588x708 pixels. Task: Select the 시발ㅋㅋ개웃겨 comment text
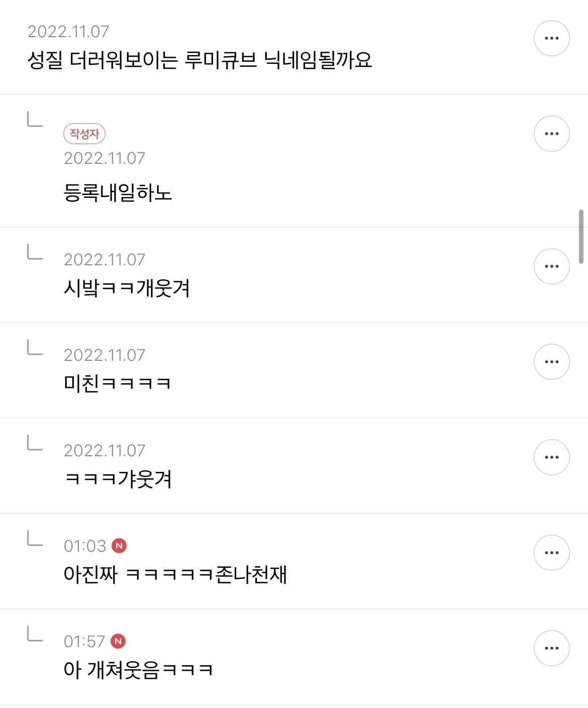click(127, 288)
